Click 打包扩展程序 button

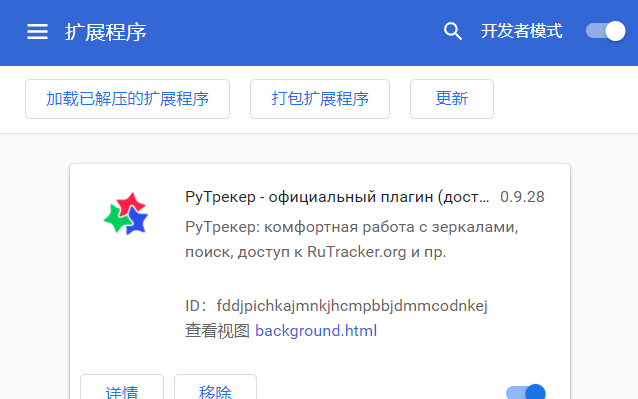click(320, 99)
